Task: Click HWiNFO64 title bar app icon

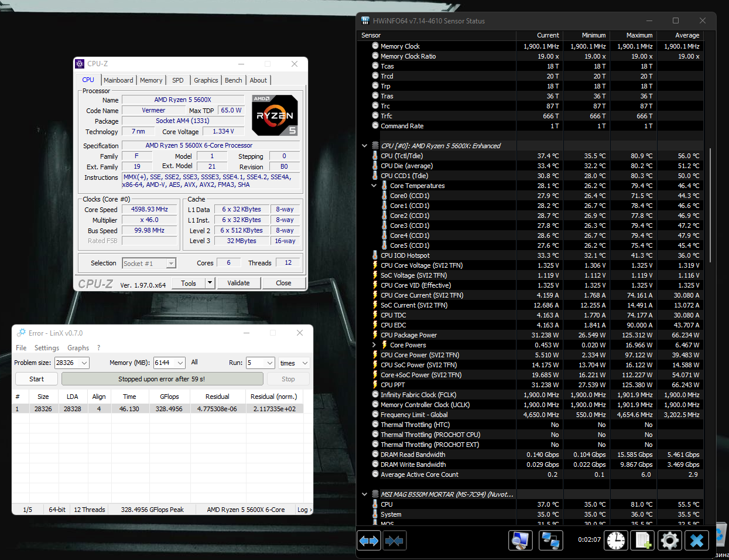Action: [x=365, y=21]
